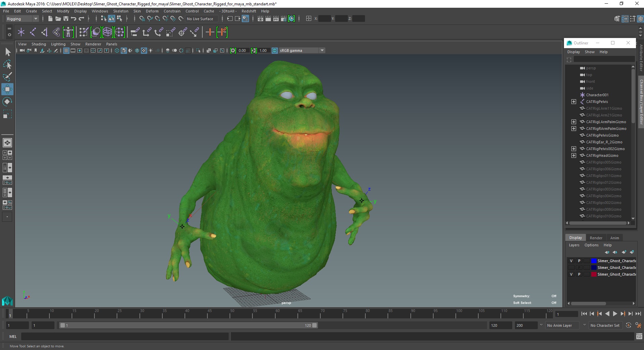Click the Maya logo home icon
The height and width of the screenshot is (350, 644).
(7, 301)
